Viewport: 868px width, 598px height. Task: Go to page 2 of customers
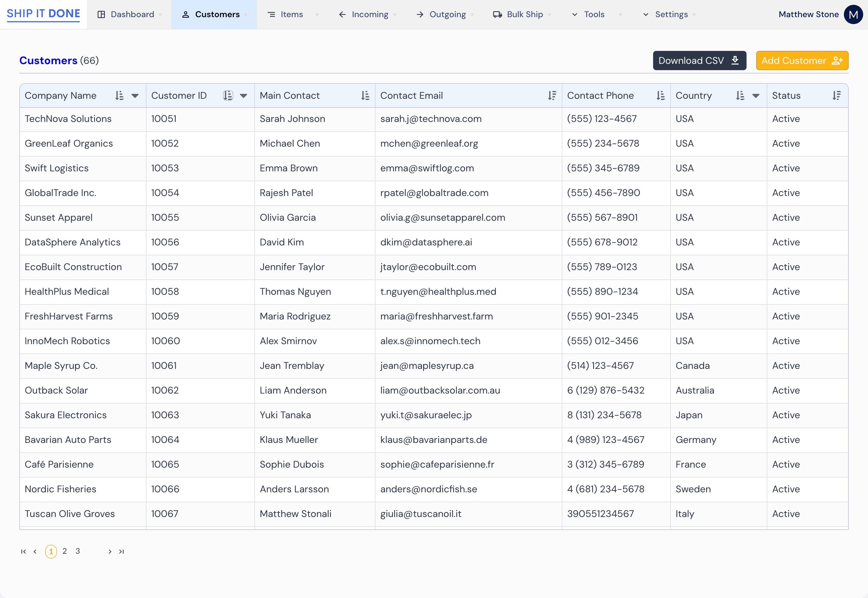(64, 551)
